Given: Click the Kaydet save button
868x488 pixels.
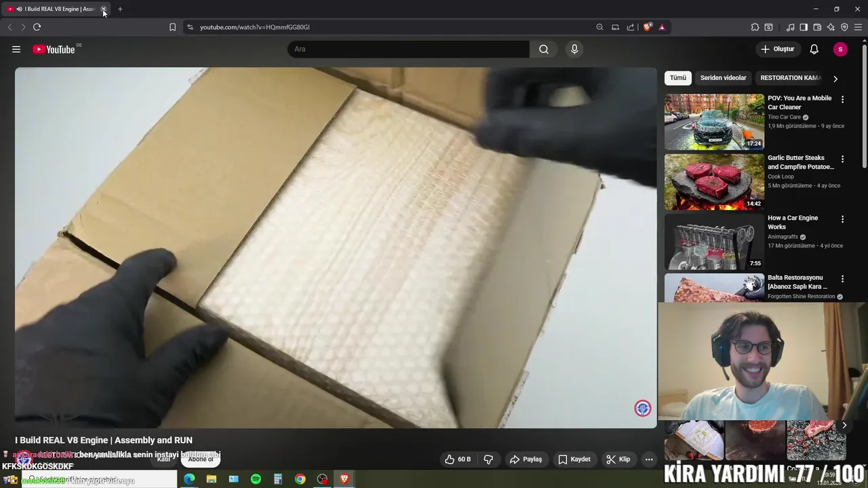Looking at the screenshot, I should tap(574, 460).
